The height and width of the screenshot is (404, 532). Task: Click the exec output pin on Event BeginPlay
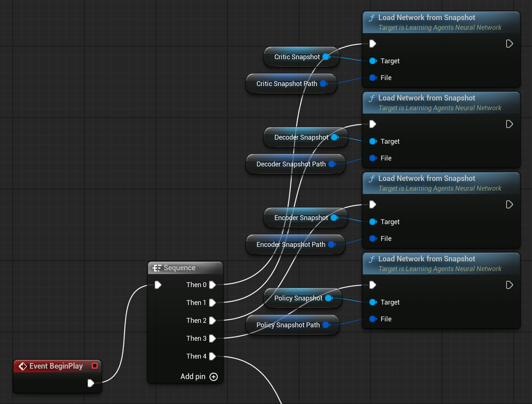coord(91,383)
